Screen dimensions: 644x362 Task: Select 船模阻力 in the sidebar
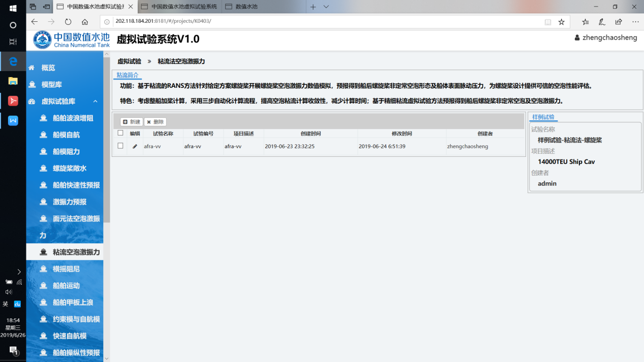(x=66, y=152)
